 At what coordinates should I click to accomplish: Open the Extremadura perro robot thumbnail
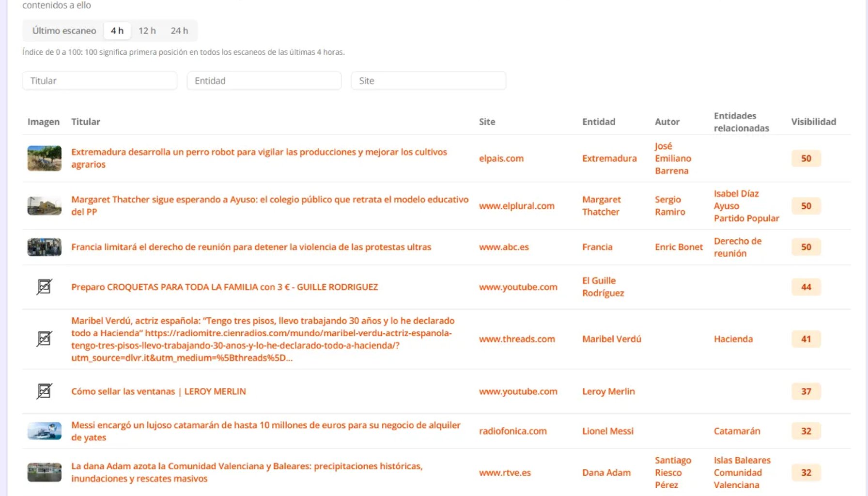[x=44, y=158]
